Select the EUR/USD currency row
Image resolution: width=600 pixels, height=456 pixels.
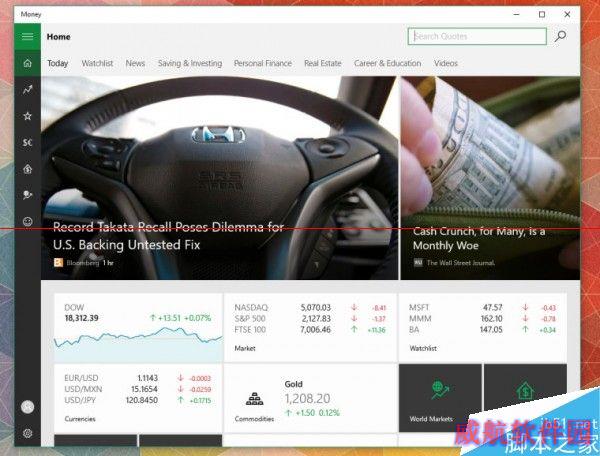pyautogui.click(x=138, y=378)
